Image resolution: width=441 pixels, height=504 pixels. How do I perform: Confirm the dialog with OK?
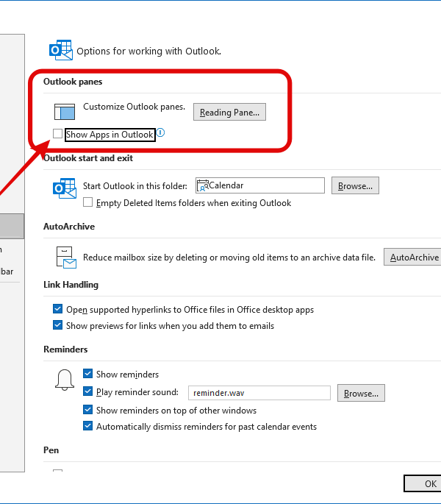point(423,483)
